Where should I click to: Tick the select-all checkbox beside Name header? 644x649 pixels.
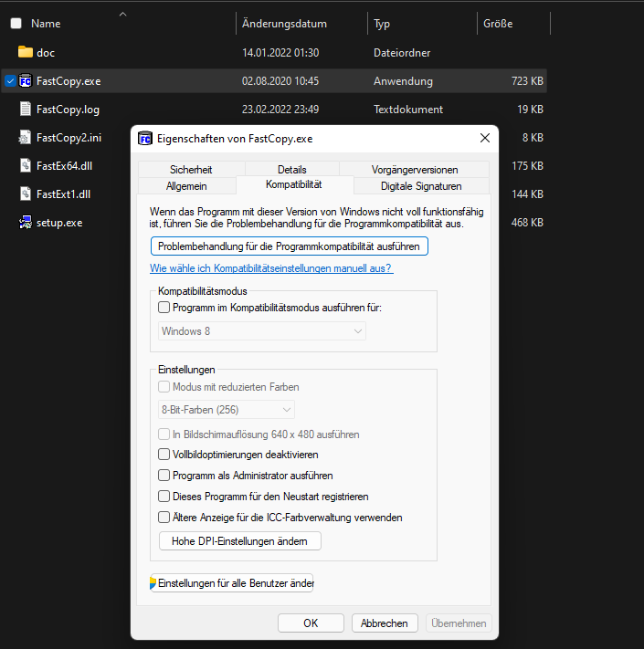[x=16, y=24]
